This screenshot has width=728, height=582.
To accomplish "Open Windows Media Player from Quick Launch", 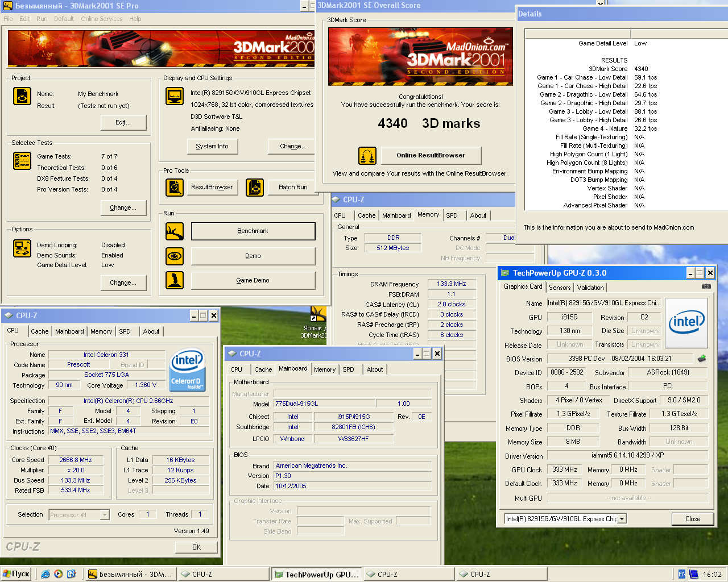I will pos(58,574).
